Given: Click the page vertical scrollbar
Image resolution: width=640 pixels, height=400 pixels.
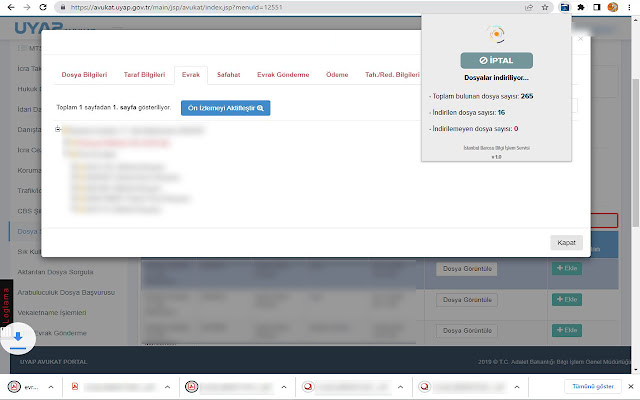Looking at the screenshot, I should [635, 153].
